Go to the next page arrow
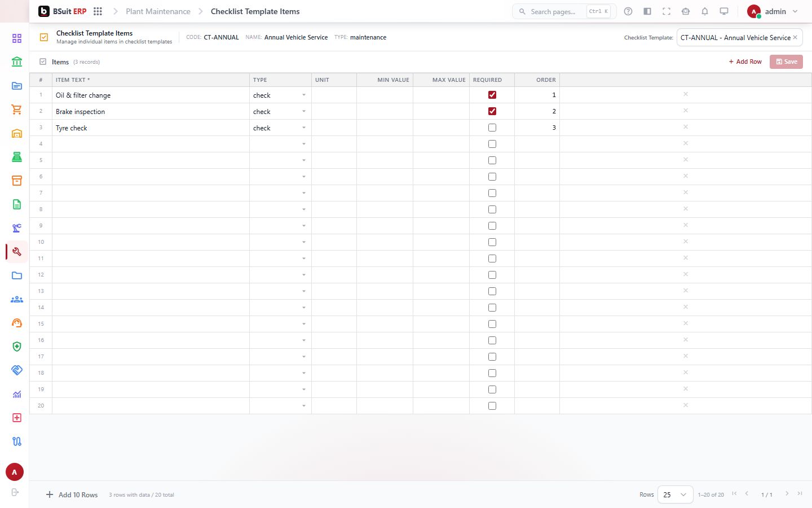 coord(787,494)
